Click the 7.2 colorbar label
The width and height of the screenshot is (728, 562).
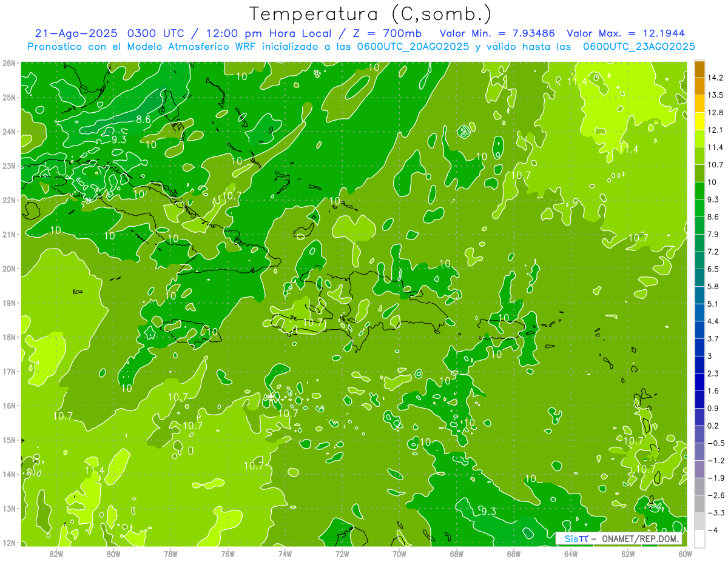(713, 252)
